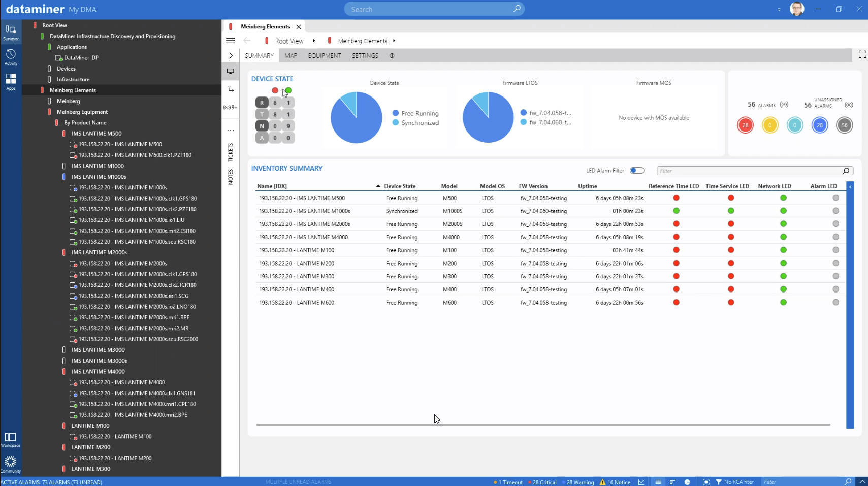Open the trend graph icon in status bar
The width and height of the screenshot is (868, 486).
[641, 482]
